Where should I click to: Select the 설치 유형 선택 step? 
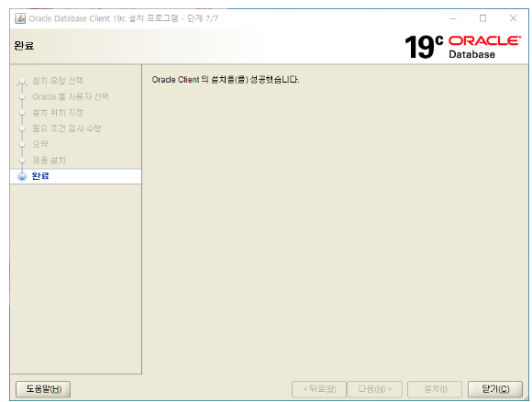point(58,81)
